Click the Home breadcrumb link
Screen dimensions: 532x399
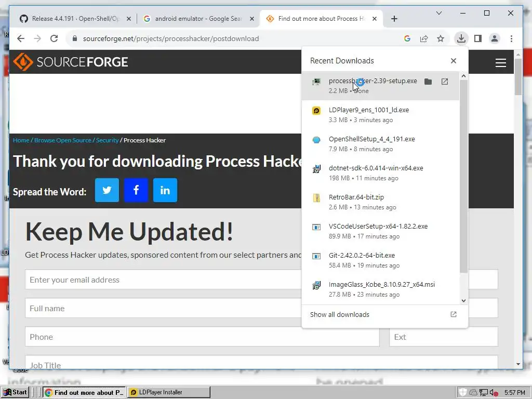click(21, 140)
